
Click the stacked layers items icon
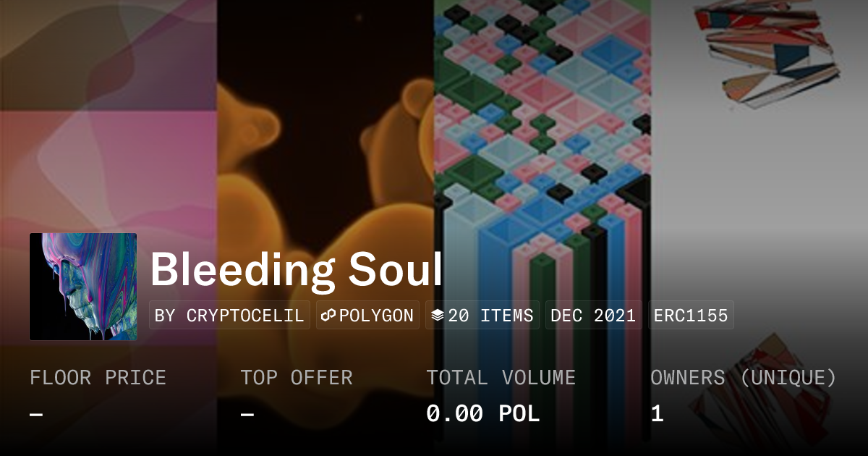click(437, 316)
